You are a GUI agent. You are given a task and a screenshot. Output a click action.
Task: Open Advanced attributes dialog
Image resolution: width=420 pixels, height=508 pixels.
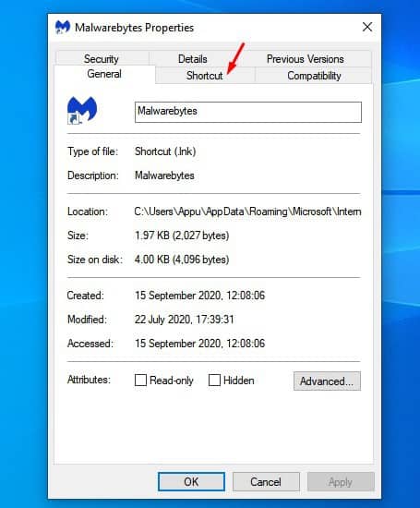point(327,381)
